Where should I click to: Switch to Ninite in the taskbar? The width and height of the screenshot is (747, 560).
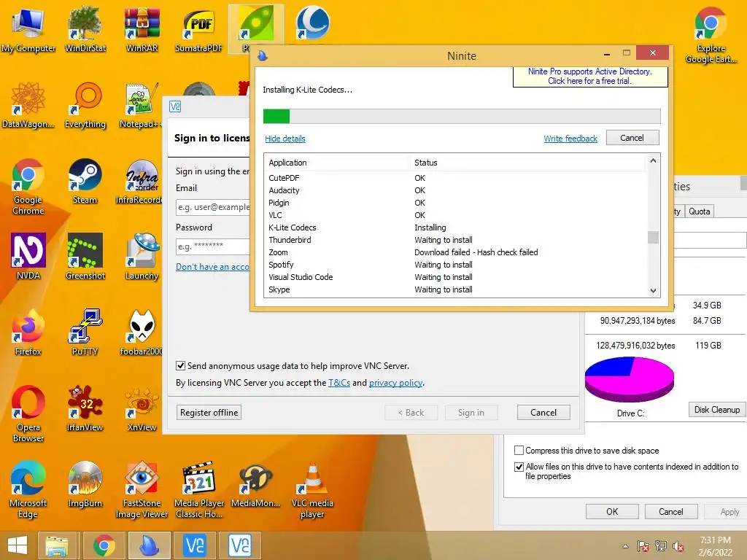coord(149,545)
